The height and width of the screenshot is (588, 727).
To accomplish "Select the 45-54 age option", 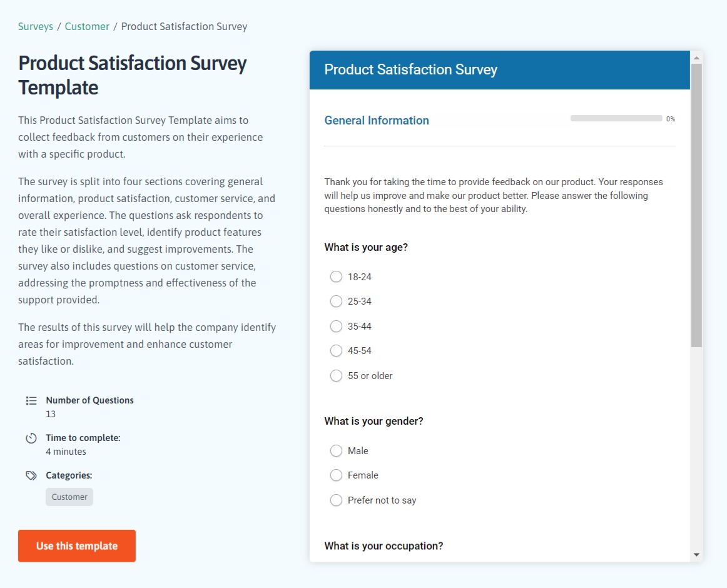I will [x=336, y=350].
